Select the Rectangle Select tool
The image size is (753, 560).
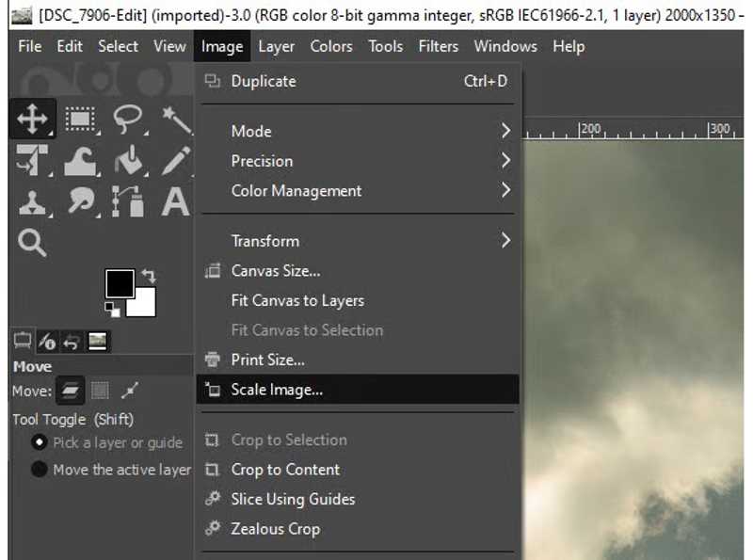point(81,120)
